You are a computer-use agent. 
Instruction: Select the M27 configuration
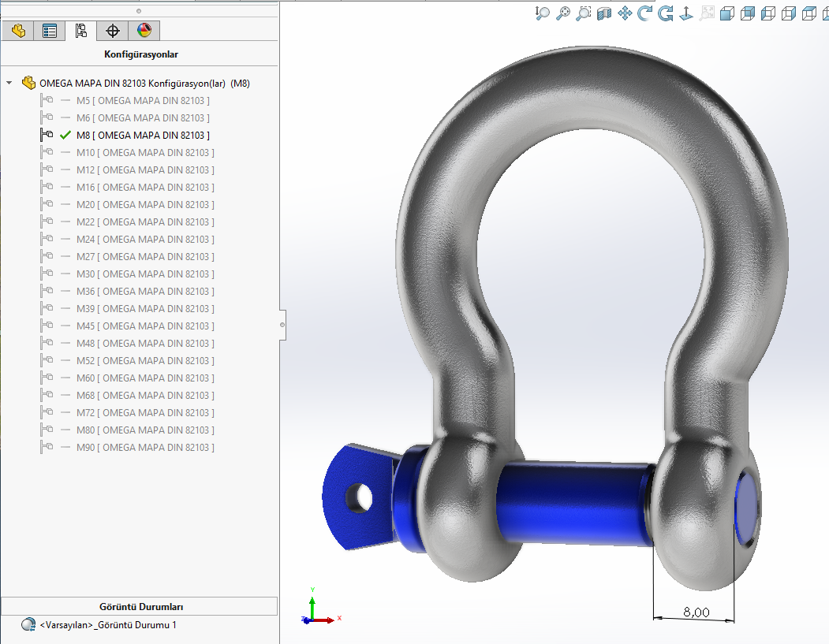[x=145, y=257]
